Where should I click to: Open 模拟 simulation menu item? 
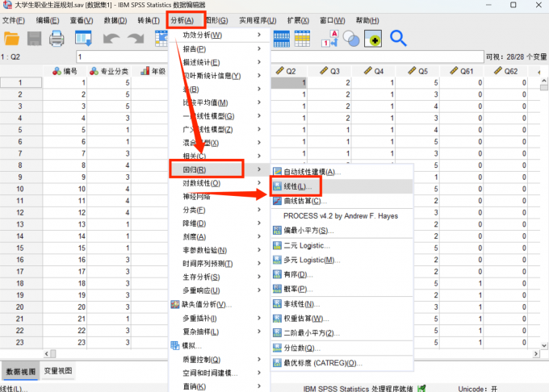coord(220,346)
